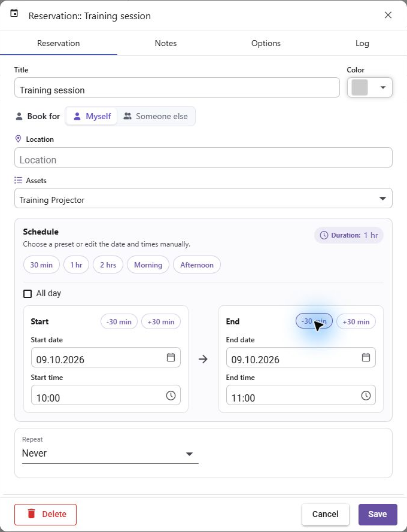Viewport: 407px width, 532px height.
Task: Apply the 1 hr preset
Action: pos(77,265)
